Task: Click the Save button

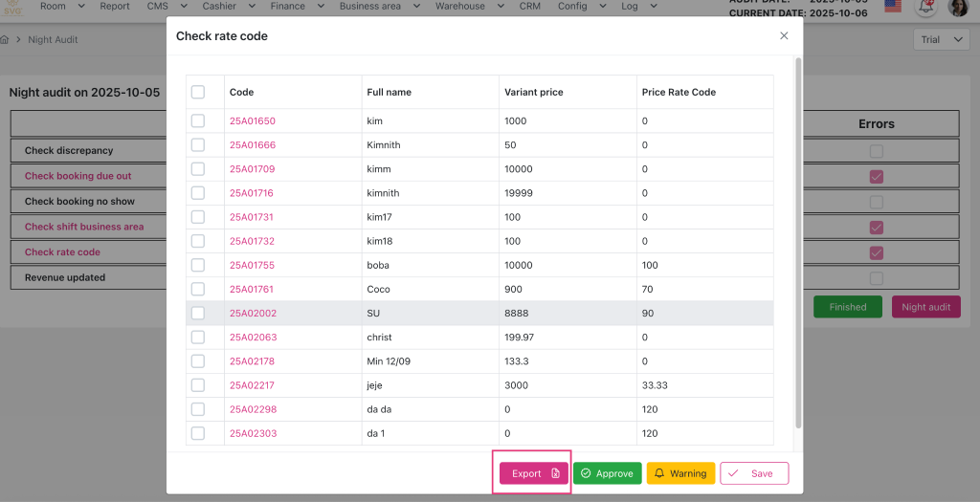Action: [754, 473]
